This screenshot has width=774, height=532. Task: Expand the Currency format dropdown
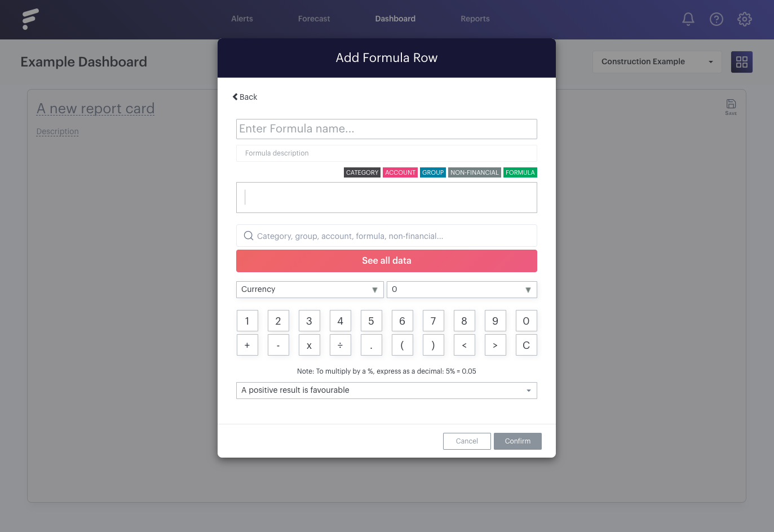click(x=309, y=290)
